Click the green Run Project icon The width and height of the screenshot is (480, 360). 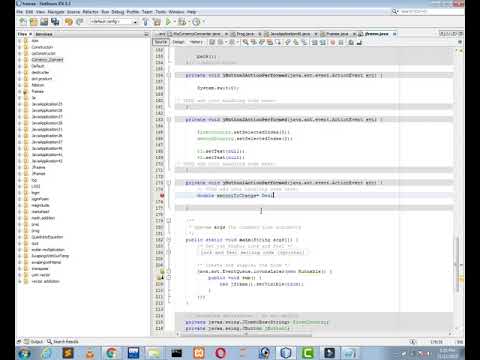(168, 22)
